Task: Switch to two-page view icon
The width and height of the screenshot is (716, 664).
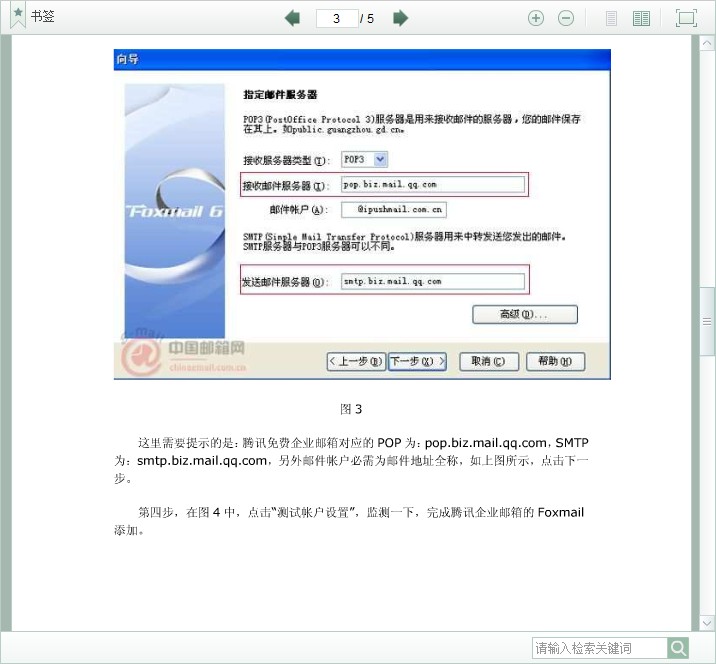Action: tap(641, 18)
